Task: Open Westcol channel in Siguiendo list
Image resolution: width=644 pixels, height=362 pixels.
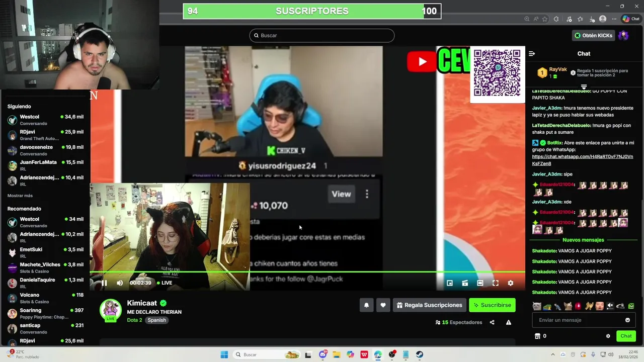Action: pyautogui.click(x=45, y=120)
